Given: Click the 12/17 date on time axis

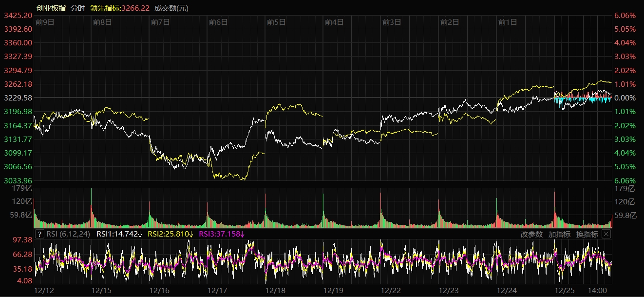Looking at the screenshot, I should (218, 290).
